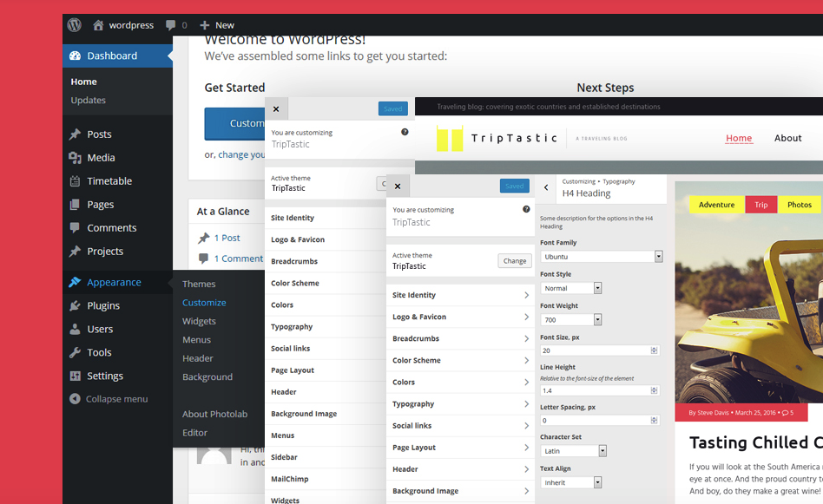823x504 pixels.
Task: Click the Posts pushpin icon
Action: pyautogui.click(x=76, y=134)
